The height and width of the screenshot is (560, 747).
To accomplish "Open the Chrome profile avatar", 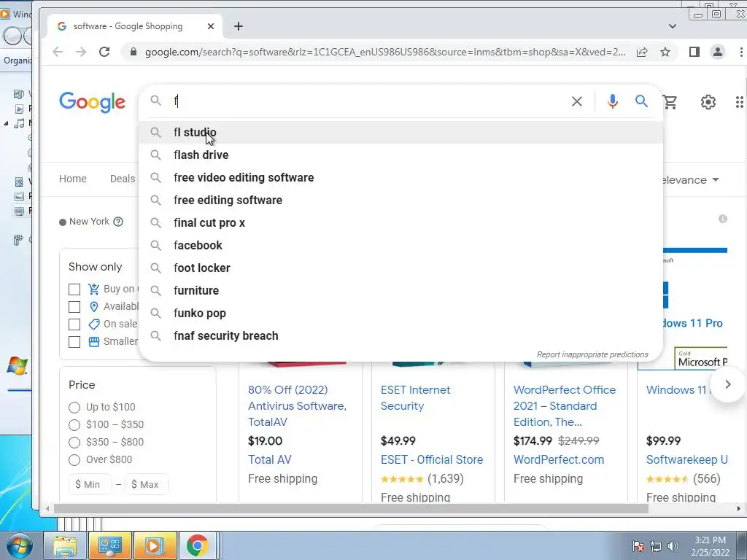I will pyautogui.click(x=718, y=52).
